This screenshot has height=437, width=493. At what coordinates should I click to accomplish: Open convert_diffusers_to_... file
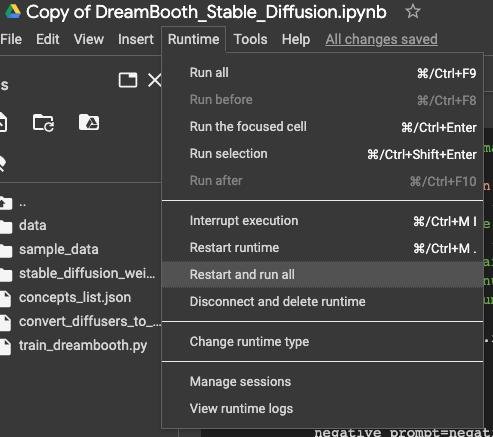89,322
